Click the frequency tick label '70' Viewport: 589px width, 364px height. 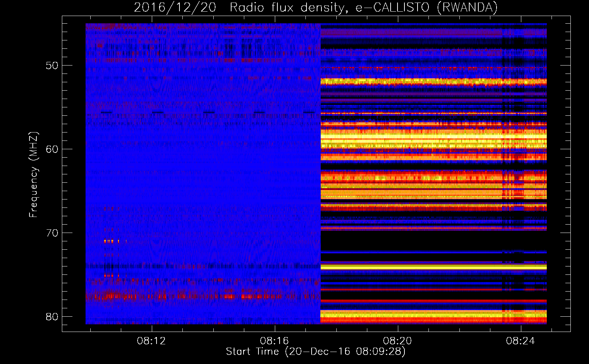[x=52, y=233]
